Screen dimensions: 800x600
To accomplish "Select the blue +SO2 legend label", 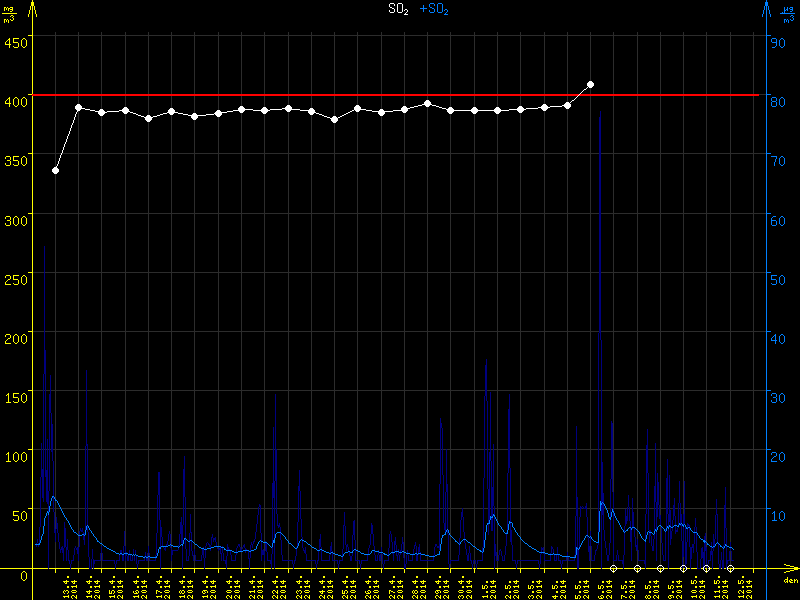I will 434,9.
